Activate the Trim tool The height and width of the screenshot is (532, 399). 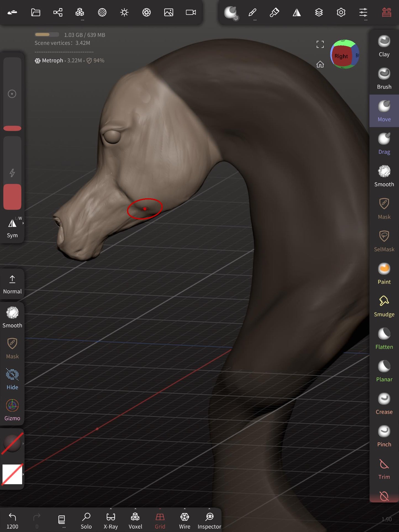pyautogui.click(x=384, y=469)
